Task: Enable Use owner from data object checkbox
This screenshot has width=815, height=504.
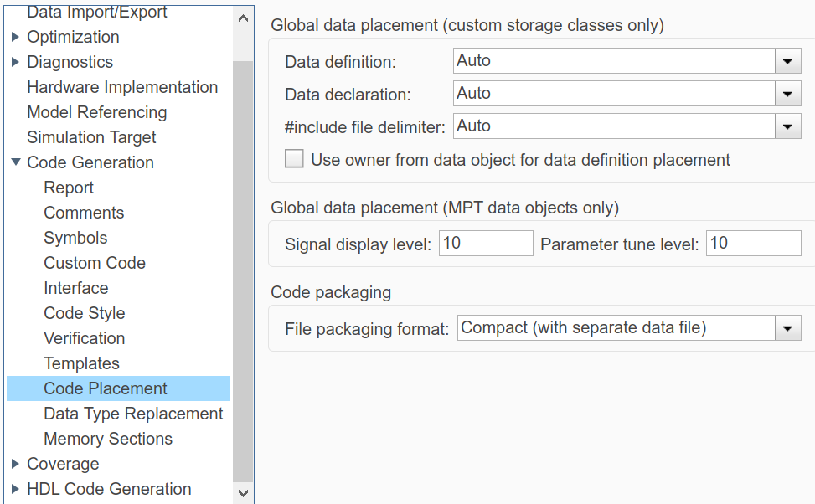Action: coord(294,159)
